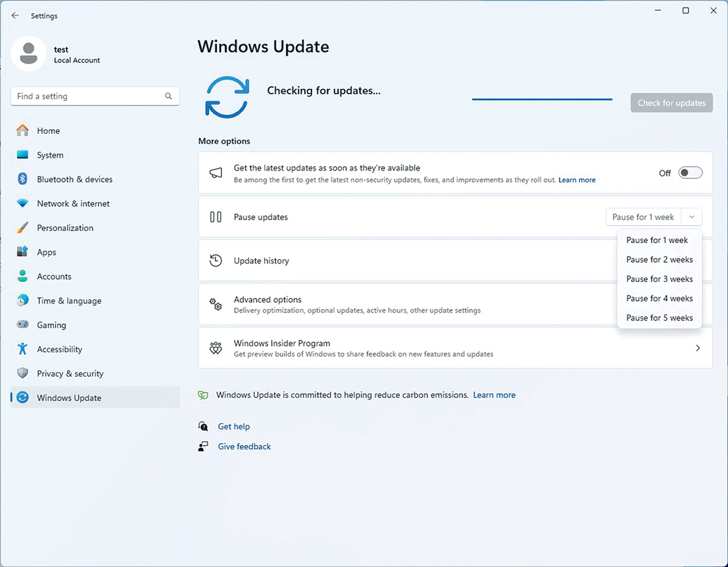Click the Pause for 1 week button
728x567 pixels.
(643, 217)
